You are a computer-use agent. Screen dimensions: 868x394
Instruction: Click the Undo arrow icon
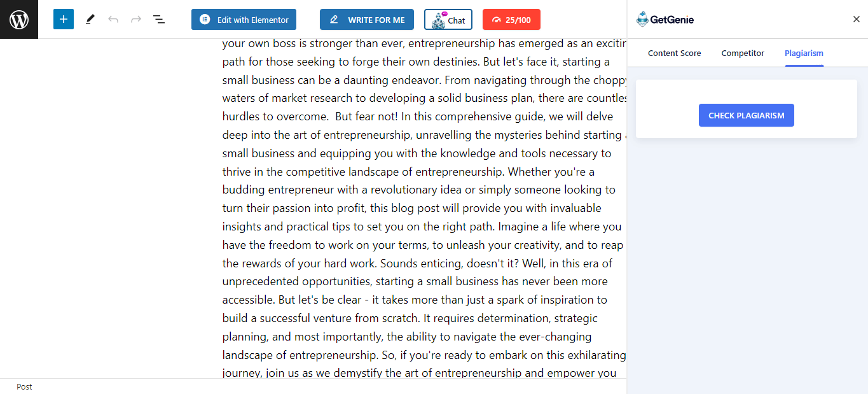point(113,19)
